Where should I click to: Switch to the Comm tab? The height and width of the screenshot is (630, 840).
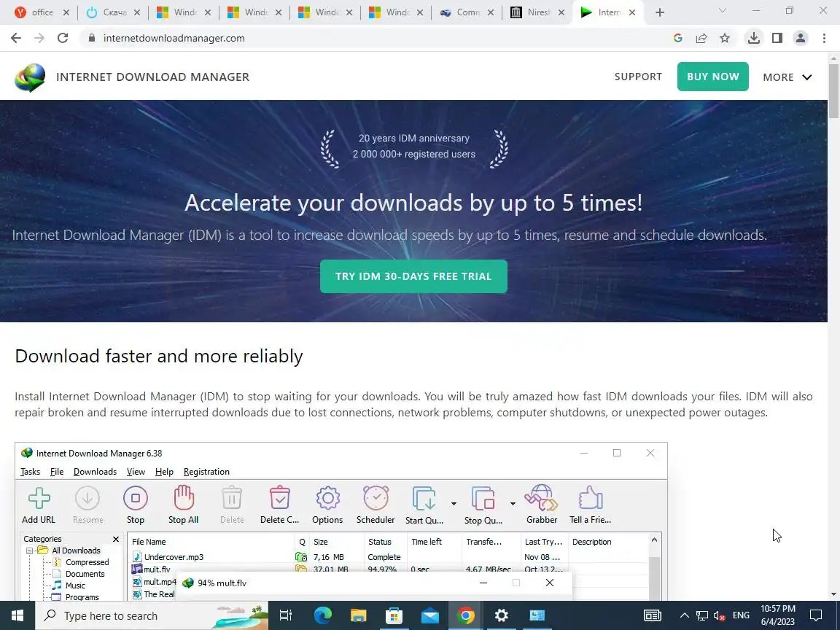click(467, 12)
